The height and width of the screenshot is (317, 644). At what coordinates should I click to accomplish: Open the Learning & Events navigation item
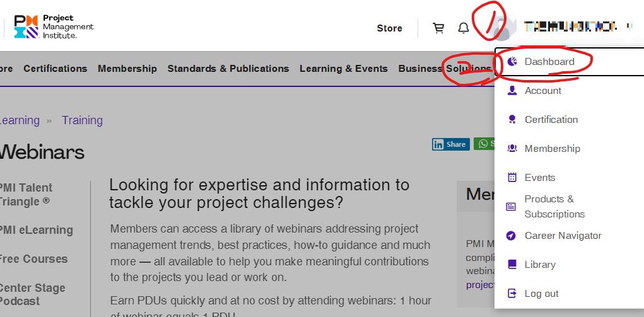click(x=344, y=69)
